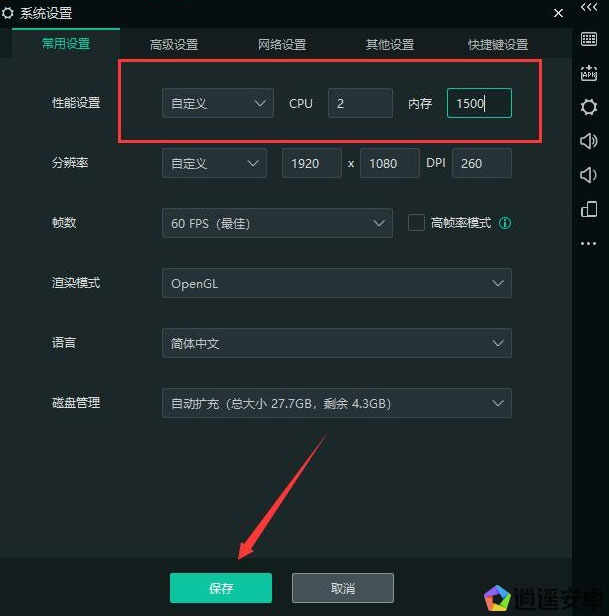Click the volume down speaker icon
This screenshot has height=616, width=609.
[588, 175]
